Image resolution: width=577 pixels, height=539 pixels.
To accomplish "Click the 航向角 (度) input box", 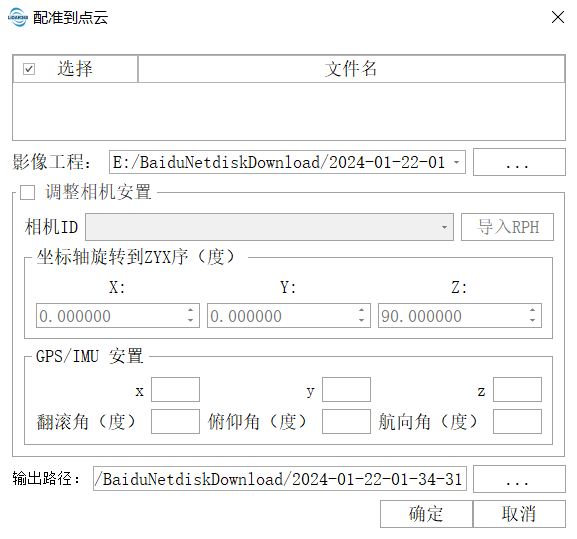I will 517,421.
